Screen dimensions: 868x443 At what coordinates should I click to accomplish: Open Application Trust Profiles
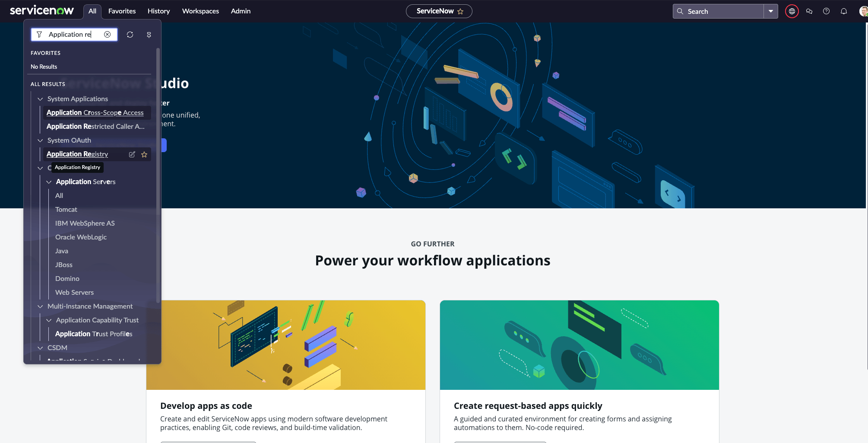pos(94,334)
